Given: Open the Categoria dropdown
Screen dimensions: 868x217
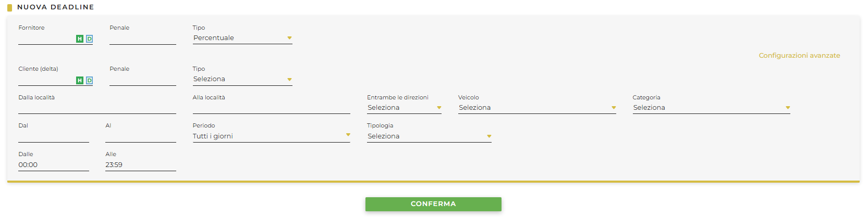Looking at the screenshot, I should [x=711, y=108].
